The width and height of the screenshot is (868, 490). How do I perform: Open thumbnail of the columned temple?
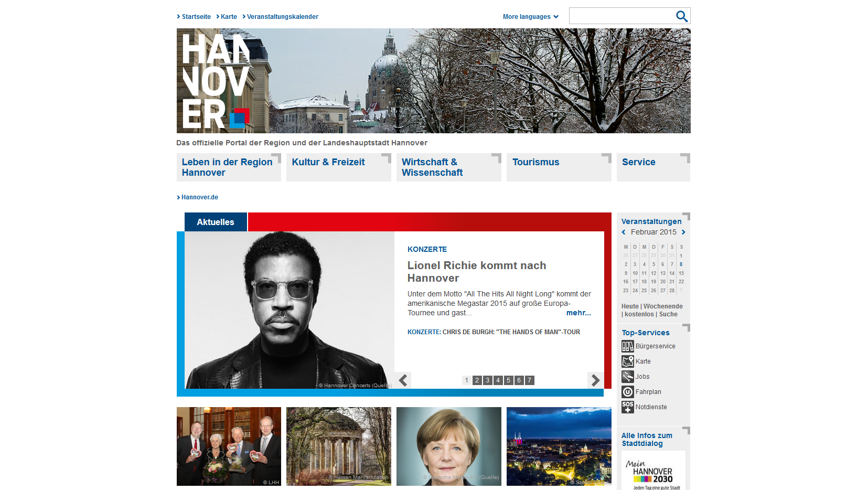[x=339, y=446]
